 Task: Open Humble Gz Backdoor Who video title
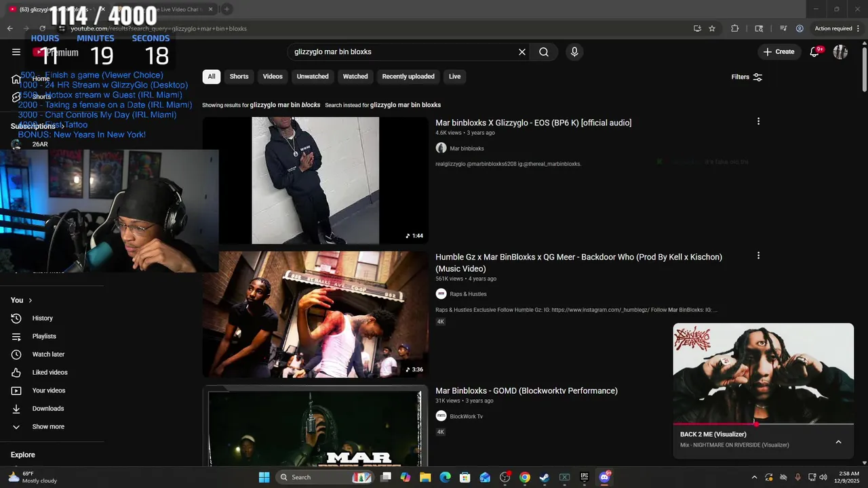(x=578, y=263)
